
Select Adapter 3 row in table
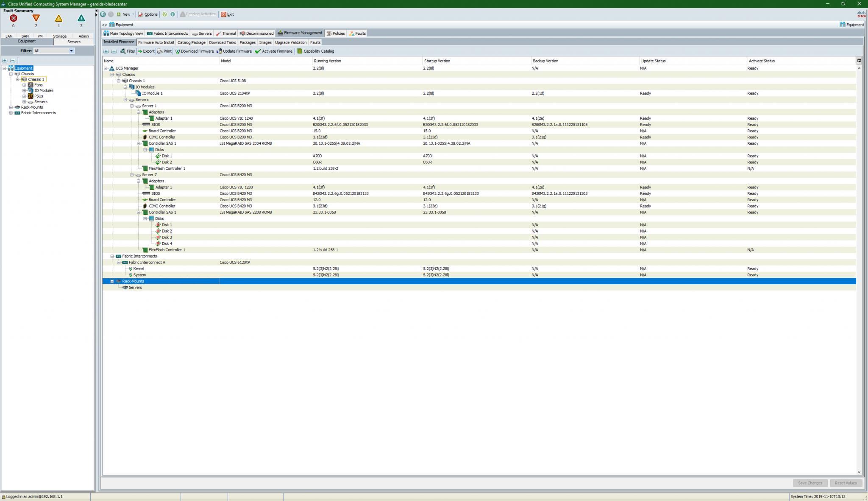479,187
